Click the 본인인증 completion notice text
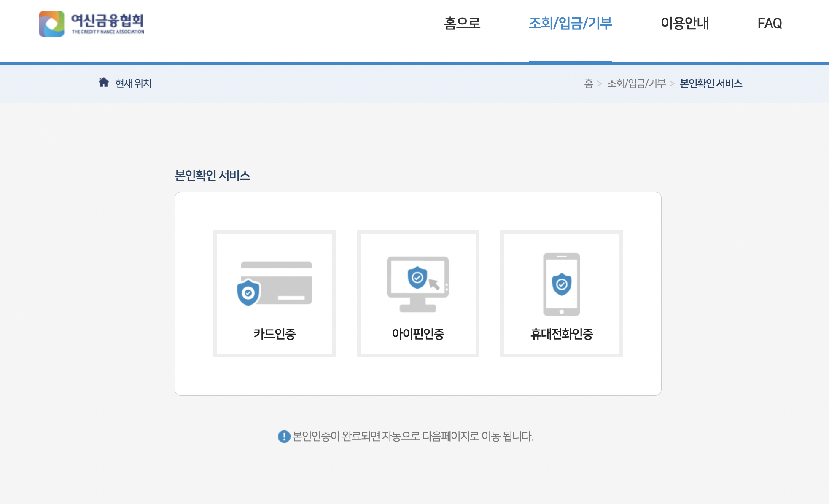This screenshot has height=504, width=829. [x=412, y=436]
